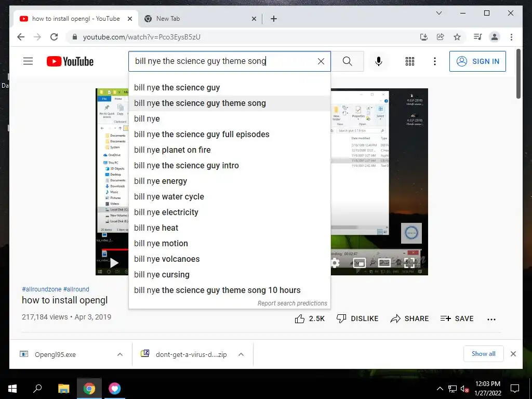
Task: Open YouTube settings three-dot menu
Action: point(435,61)
